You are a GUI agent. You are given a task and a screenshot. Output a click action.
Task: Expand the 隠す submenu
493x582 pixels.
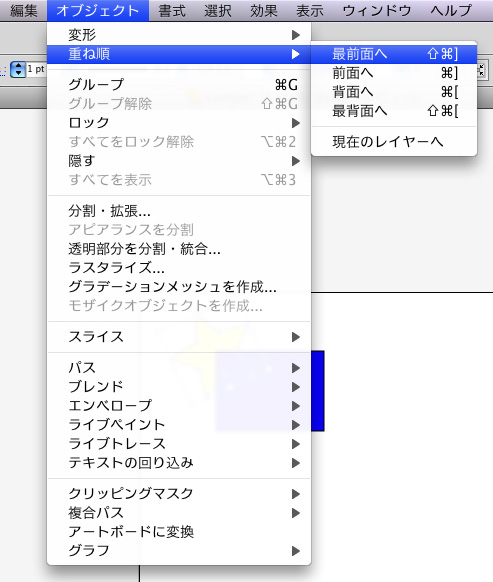(179, 161)
